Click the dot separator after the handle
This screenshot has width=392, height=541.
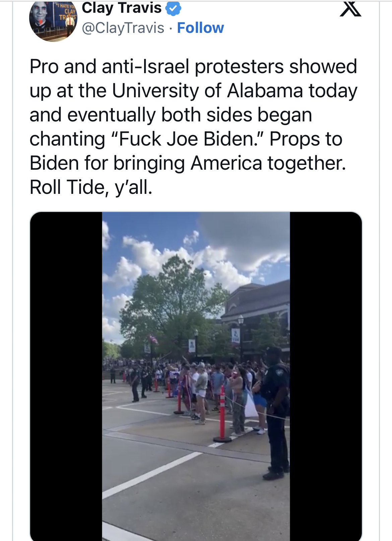[171, 29]
